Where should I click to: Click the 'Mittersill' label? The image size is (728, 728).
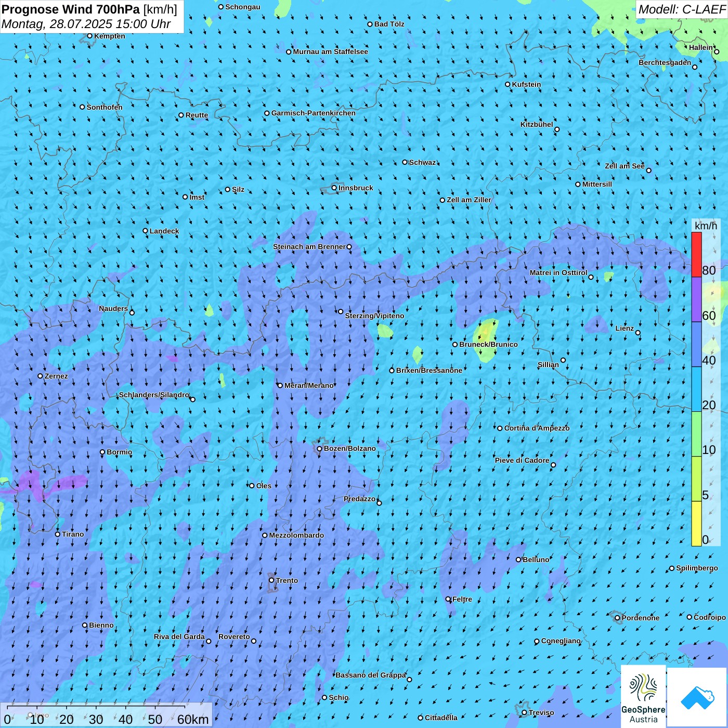[597, 184]
